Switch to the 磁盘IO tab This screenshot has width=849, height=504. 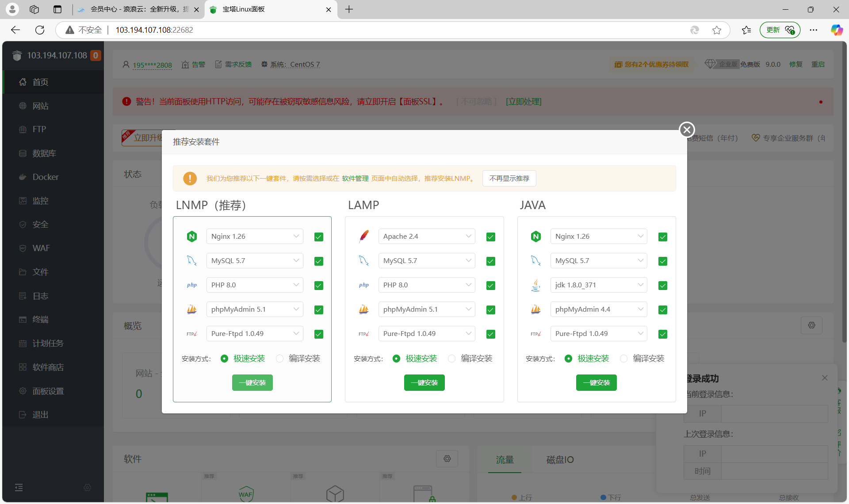(x=560, y=460)
